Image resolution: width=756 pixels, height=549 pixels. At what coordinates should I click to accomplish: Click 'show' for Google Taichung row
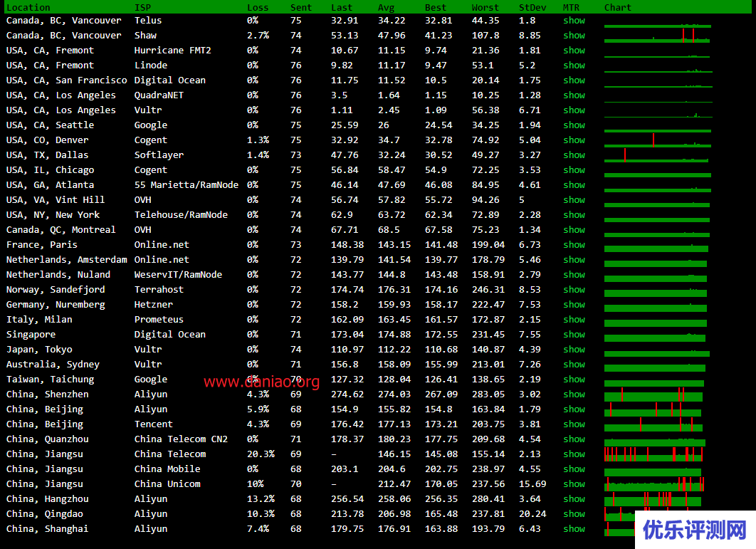(574, 380)
